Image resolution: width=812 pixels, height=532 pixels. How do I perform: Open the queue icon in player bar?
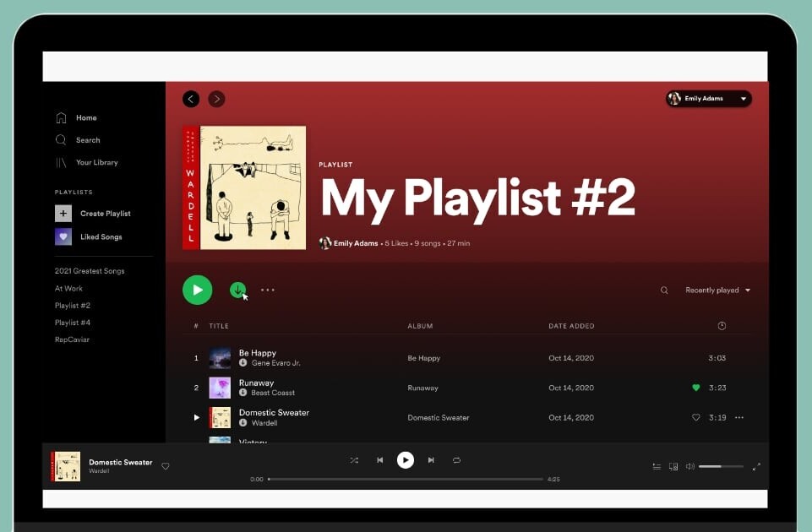(x=657, y=466)
